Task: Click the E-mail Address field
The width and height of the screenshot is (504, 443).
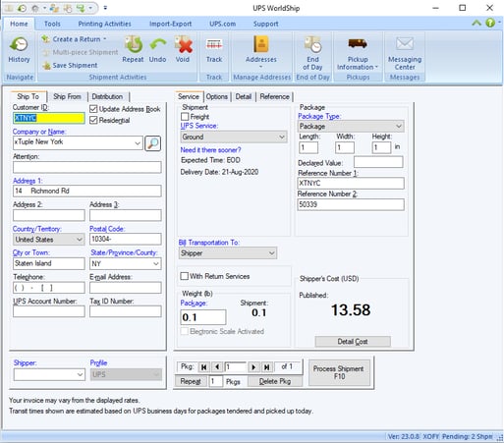Action: (x=126, y=288)
